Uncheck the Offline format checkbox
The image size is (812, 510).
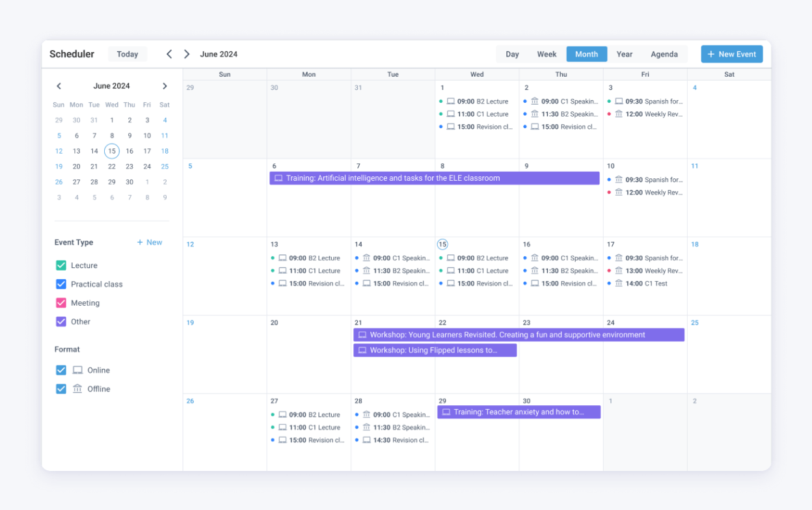(x=59, y=388)
